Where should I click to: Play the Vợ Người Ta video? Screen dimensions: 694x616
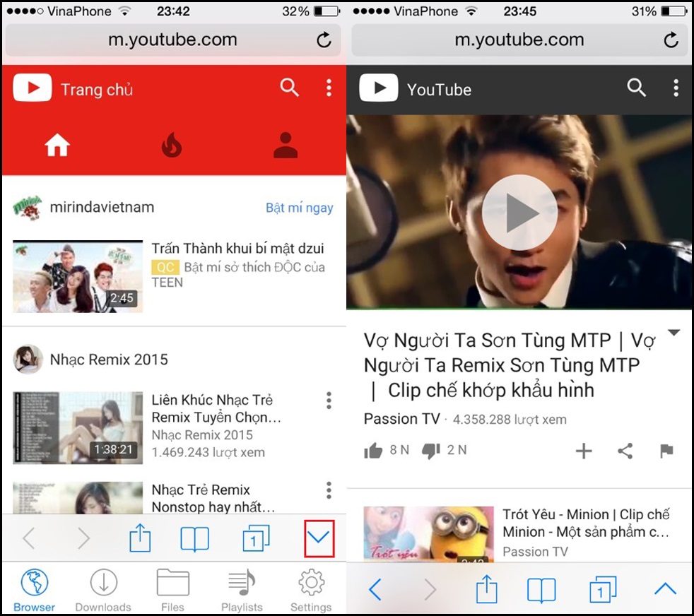[519, 211]
